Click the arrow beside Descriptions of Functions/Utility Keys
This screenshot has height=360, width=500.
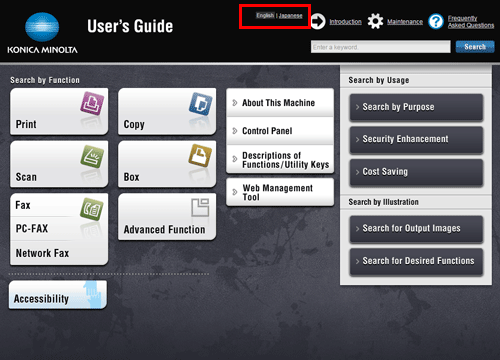point(235,159)
